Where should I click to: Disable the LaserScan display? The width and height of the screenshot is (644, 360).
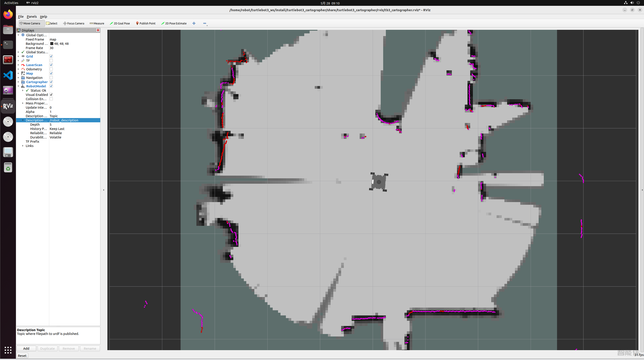tap(51, 65)
